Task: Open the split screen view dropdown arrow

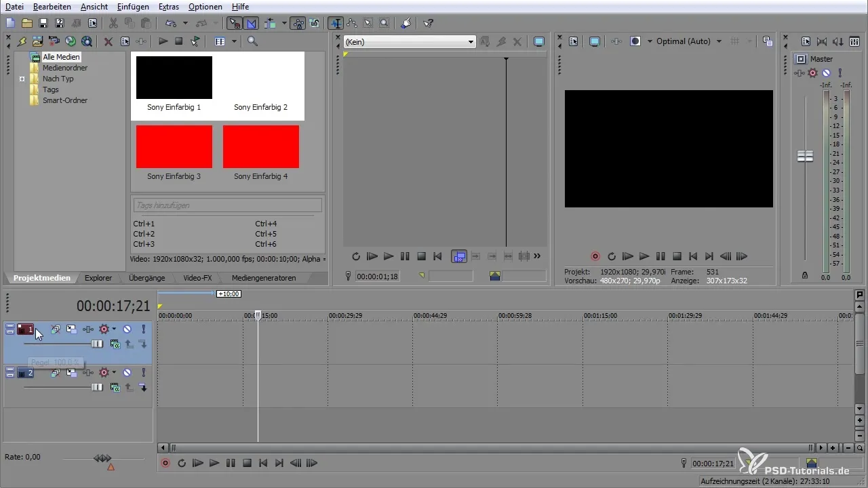Action: click(x=650, y=41)
